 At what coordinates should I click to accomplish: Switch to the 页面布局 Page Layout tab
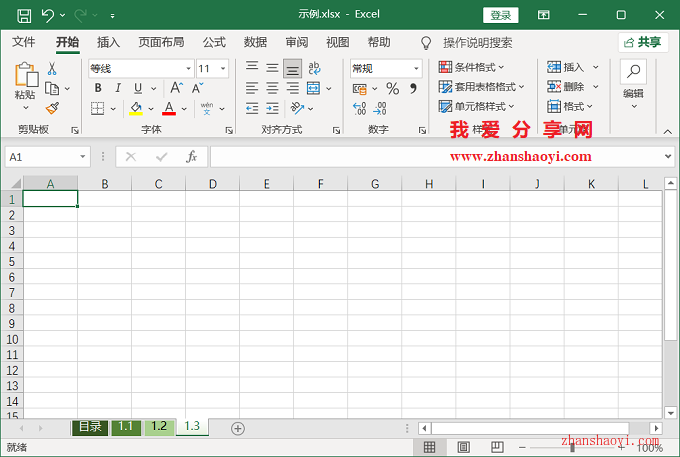click(x=161, y=42)
